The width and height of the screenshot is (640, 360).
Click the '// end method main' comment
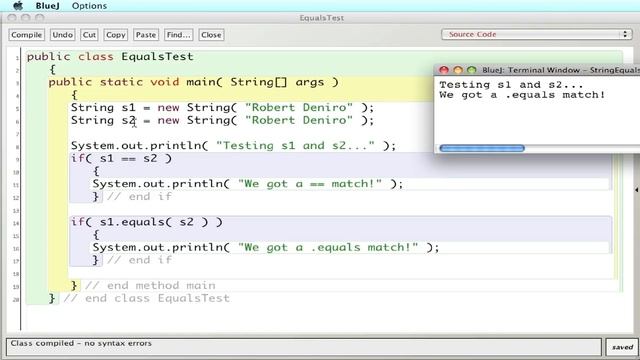150,285
